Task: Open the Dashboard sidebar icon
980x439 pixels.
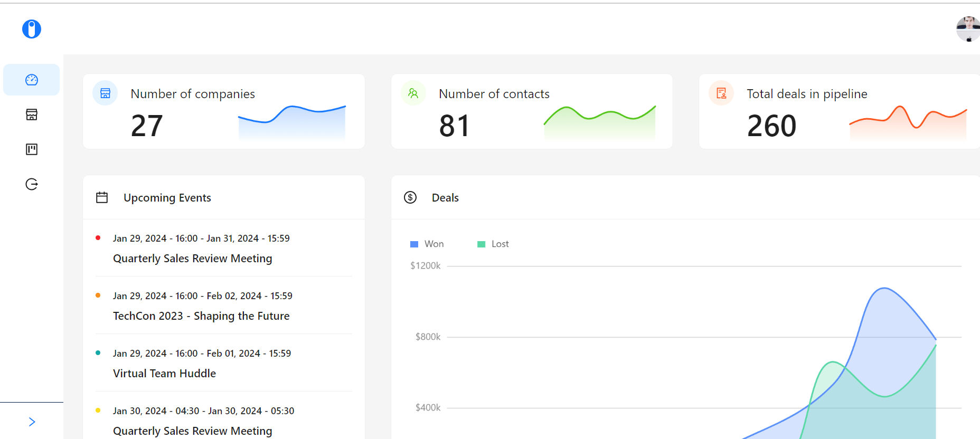Action: (32, 80)
